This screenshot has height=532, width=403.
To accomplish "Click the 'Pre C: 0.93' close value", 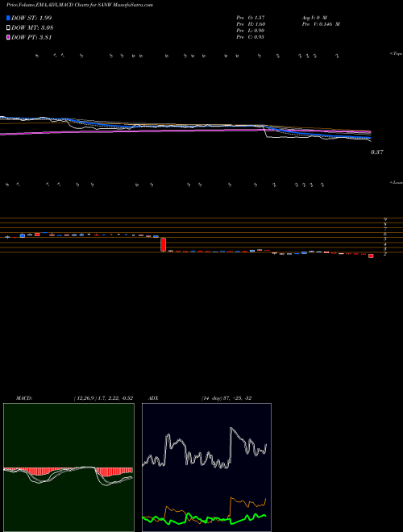I will pos(251,37).
